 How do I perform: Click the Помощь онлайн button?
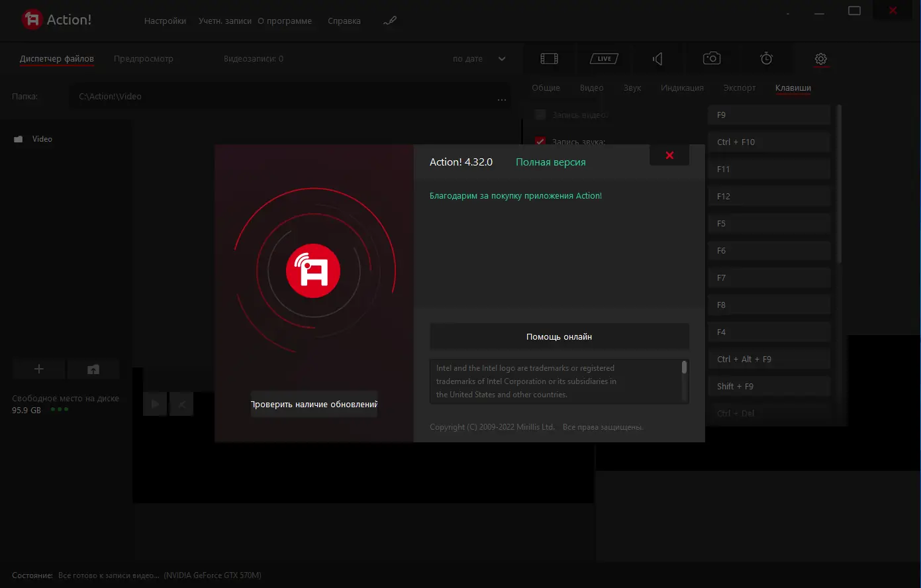click(x=559, y=336)
